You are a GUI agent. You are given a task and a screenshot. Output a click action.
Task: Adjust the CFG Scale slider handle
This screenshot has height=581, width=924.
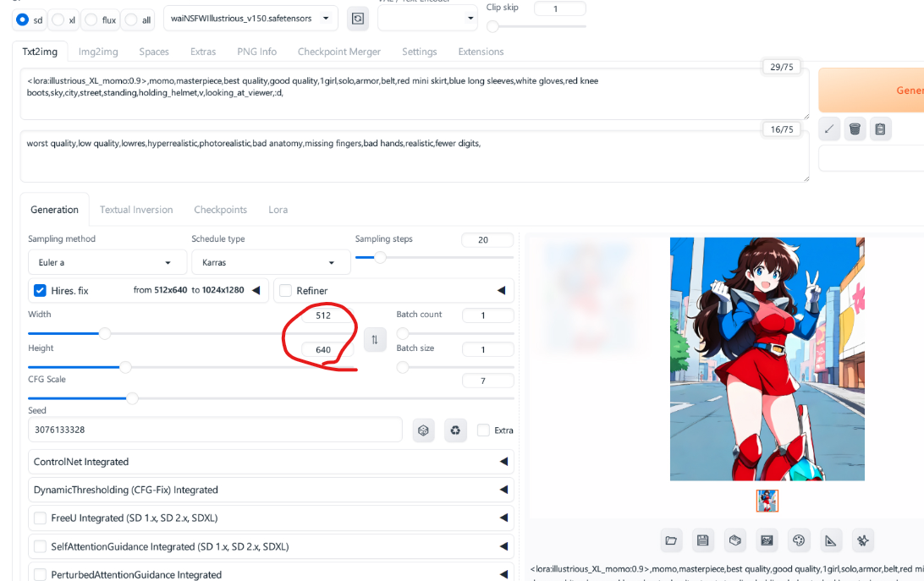pos(133,398)
